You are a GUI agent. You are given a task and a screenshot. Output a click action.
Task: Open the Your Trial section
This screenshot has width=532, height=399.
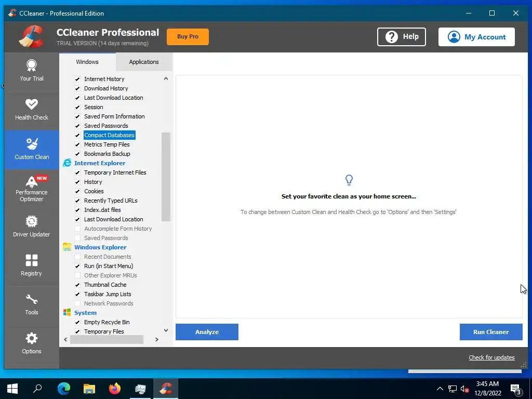click(x=32, y=71)
